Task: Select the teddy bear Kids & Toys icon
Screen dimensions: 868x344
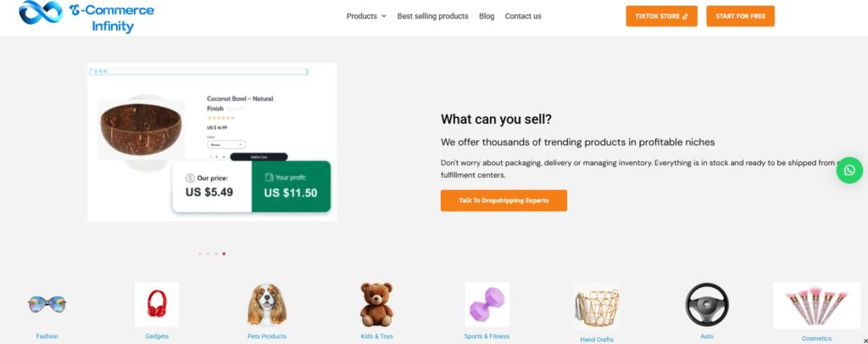Action: (376, 305)
